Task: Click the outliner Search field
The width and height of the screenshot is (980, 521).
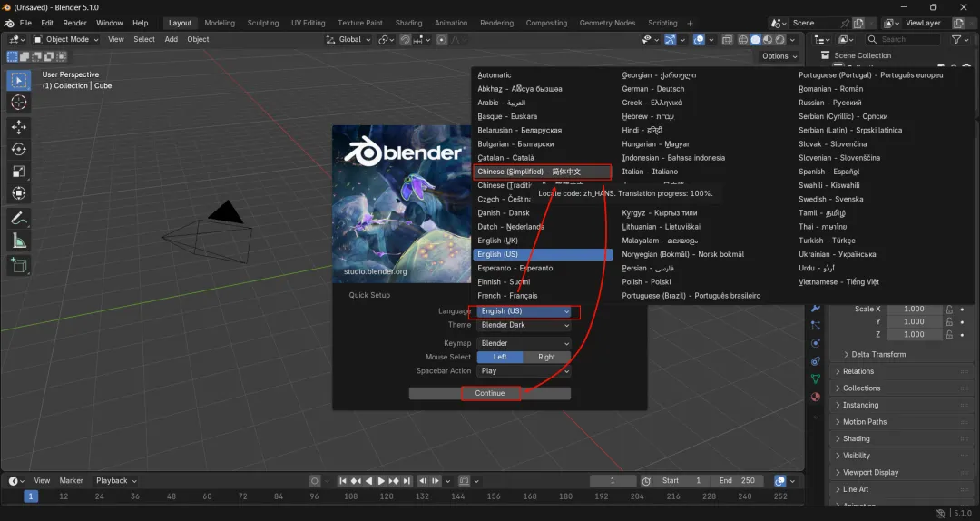Action: tap(904, 39)
